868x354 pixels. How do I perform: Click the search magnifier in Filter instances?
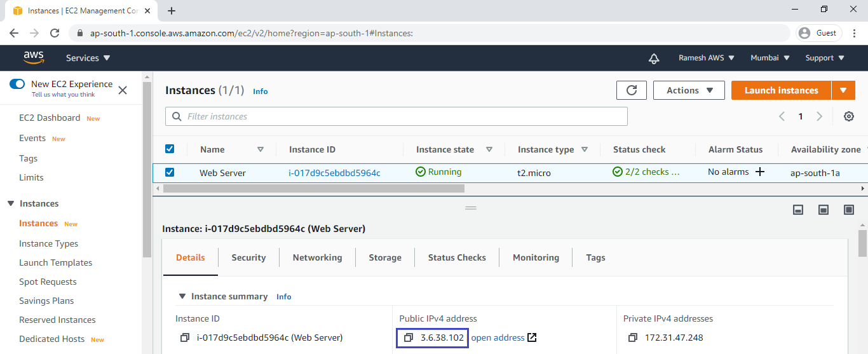[175, 116]
